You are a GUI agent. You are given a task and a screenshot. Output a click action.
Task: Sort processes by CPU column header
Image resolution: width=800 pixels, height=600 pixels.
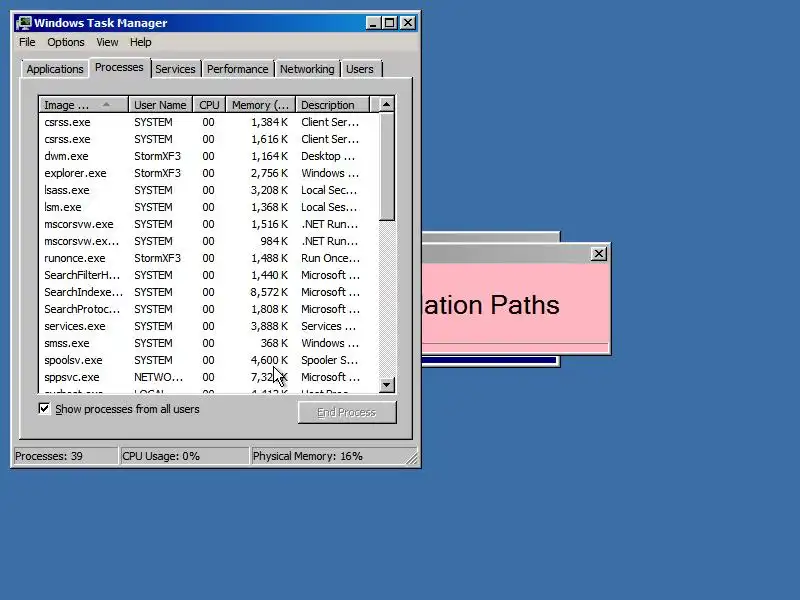[x=209, y=105]
